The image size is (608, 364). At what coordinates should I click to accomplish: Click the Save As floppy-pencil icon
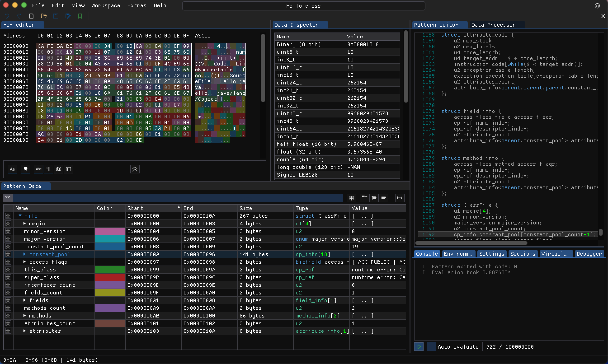click(68, 16)
